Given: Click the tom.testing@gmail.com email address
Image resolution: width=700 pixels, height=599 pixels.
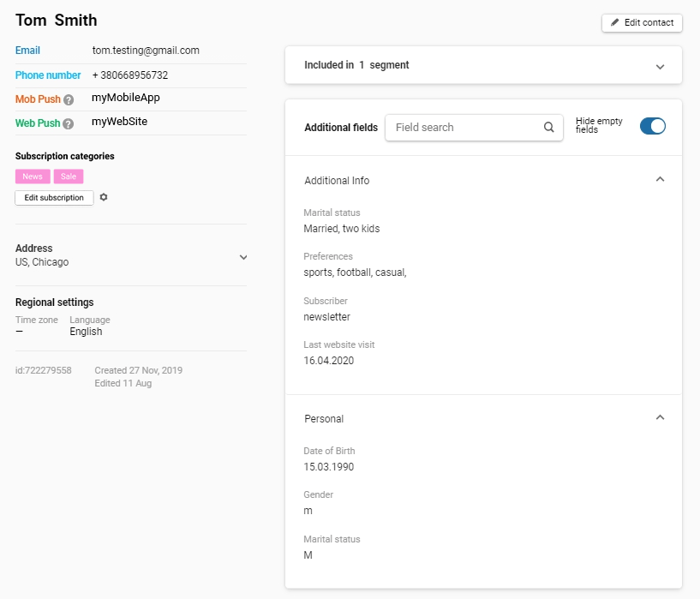Looking at the screenshot, I should tap(146, 51).
